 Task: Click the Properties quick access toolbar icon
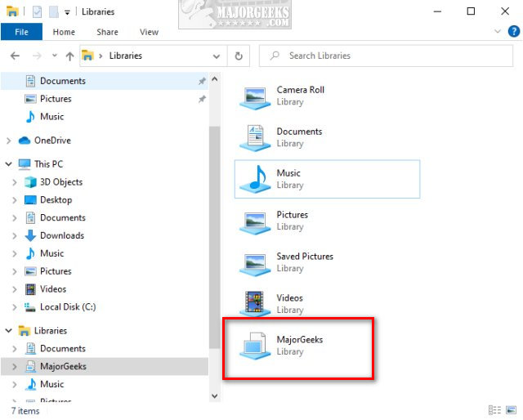tap(37, 12)
